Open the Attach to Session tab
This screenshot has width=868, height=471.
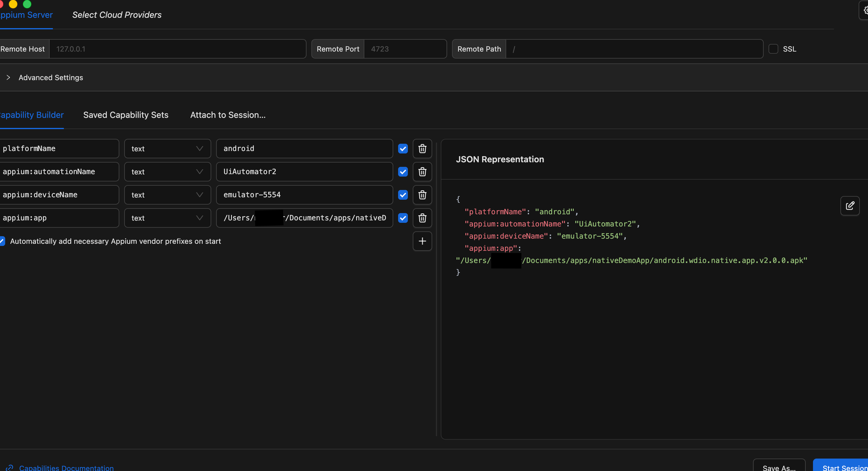click(228, 115)
